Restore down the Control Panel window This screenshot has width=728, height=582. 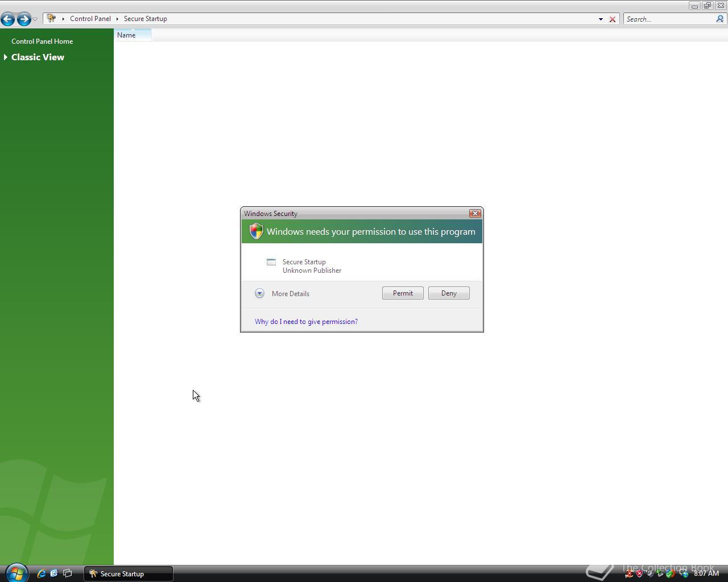tap(707, 6)
